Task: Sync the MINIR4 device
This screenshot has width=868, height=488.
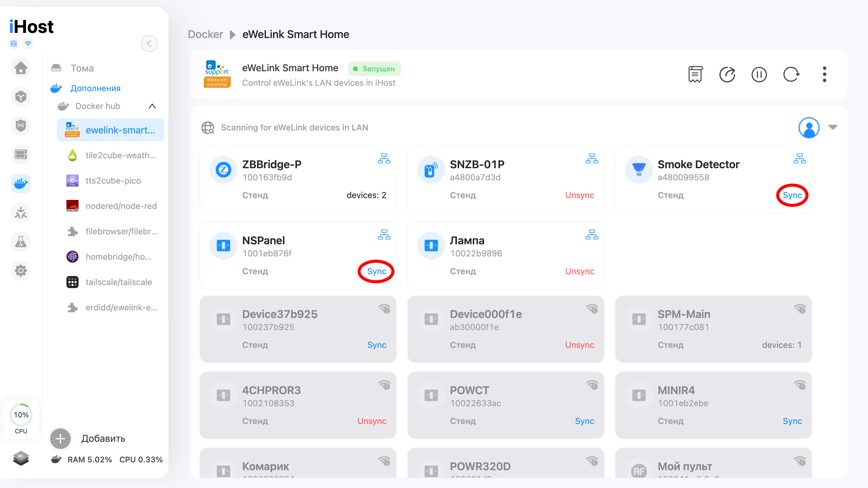Action: (x=792, y=421)
